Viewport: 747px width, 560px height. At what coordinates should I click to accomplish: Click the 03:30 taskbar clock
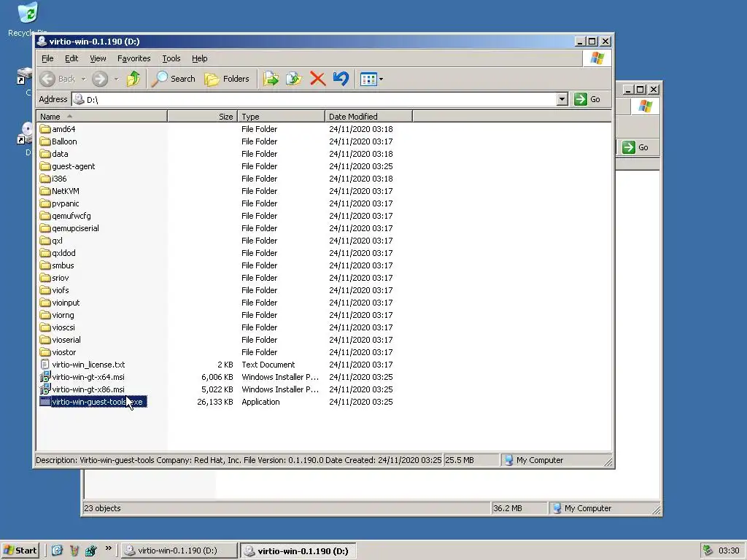tap(729, 551)
